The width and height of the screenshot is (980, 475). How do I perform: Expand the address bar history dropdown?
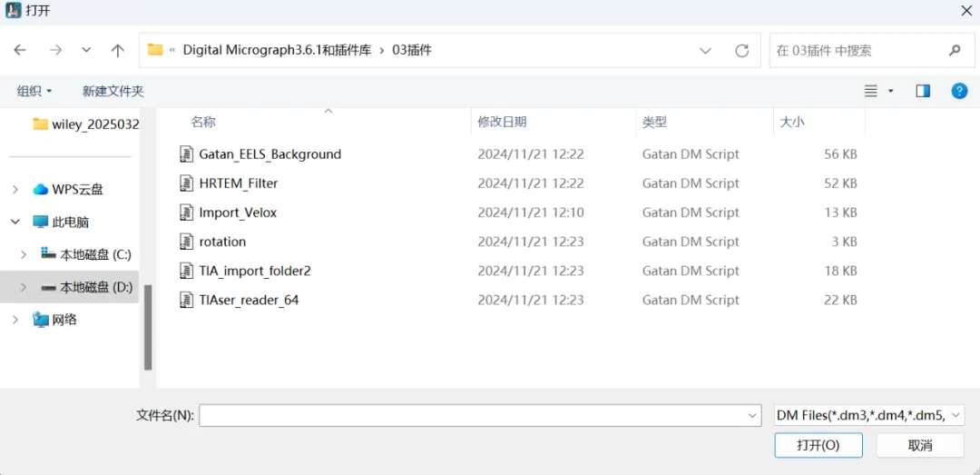[x=706, y=51]
